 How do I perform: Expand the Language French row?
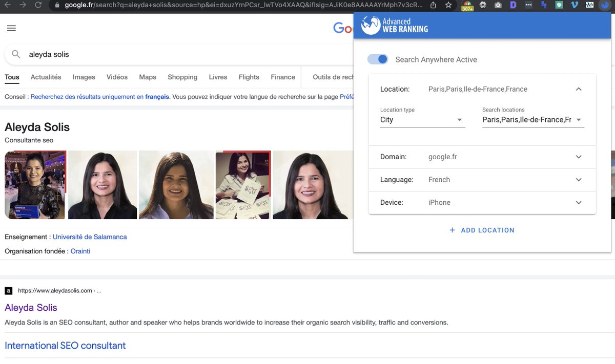(482, 180)
